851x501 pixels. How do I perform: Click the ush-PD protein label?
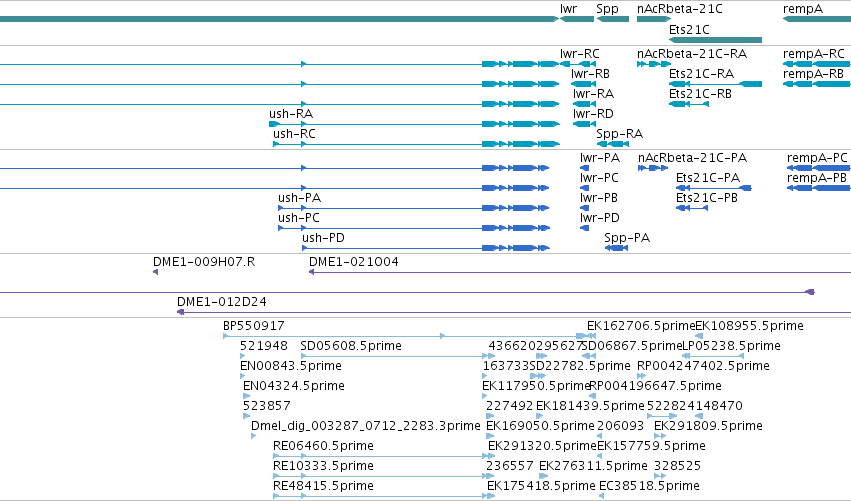pyautogui.click(x=323, y=238)
